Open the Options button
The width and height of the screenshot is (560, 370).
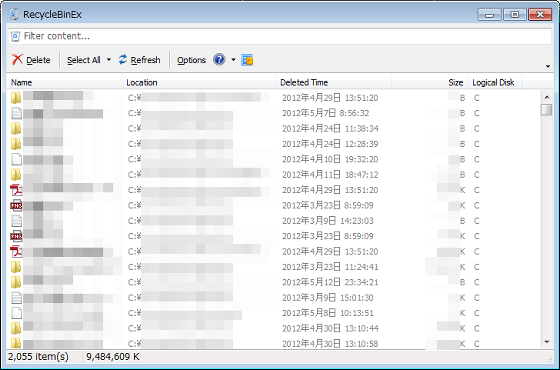tap(191, 60)
